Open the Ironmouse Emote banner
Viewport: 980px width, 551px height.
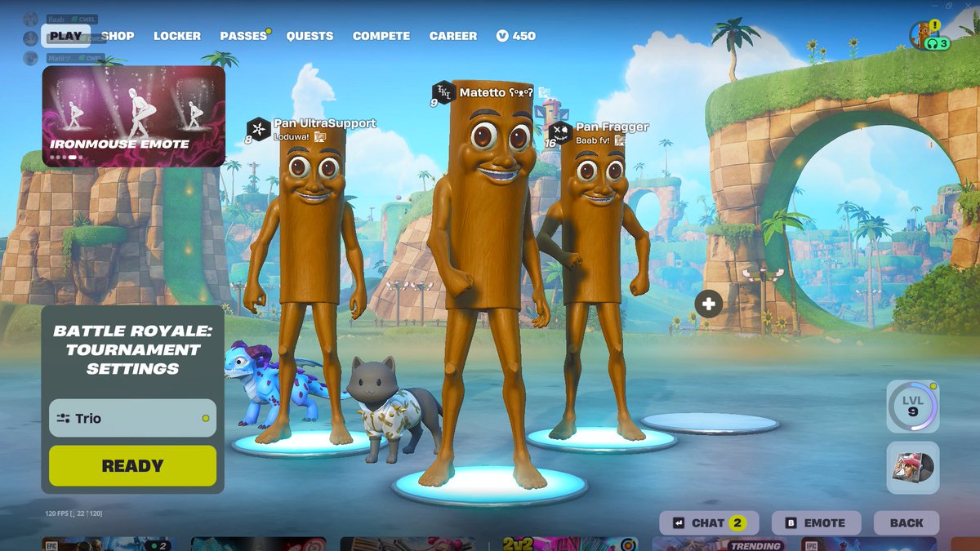134,116
